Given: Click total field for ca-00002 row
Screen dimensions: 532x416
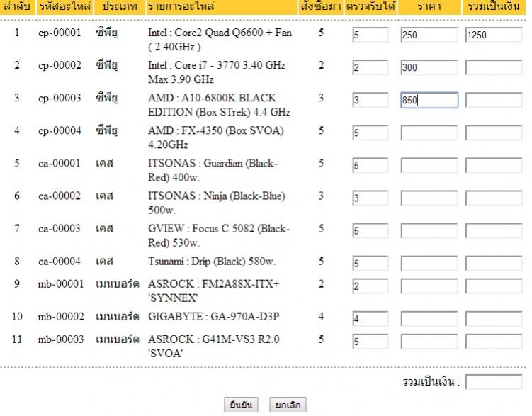Looking at the screenshot, I should pos(494,198).
